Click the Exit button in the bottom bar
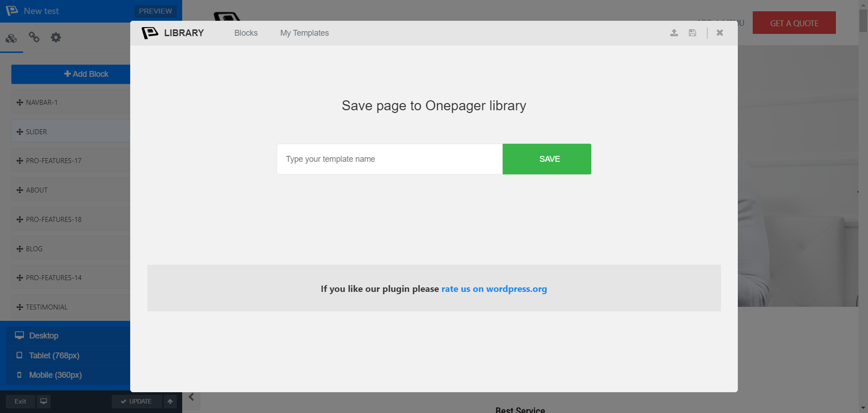The image size is (868, 413). pyautogui.click(x=20, y=401)
